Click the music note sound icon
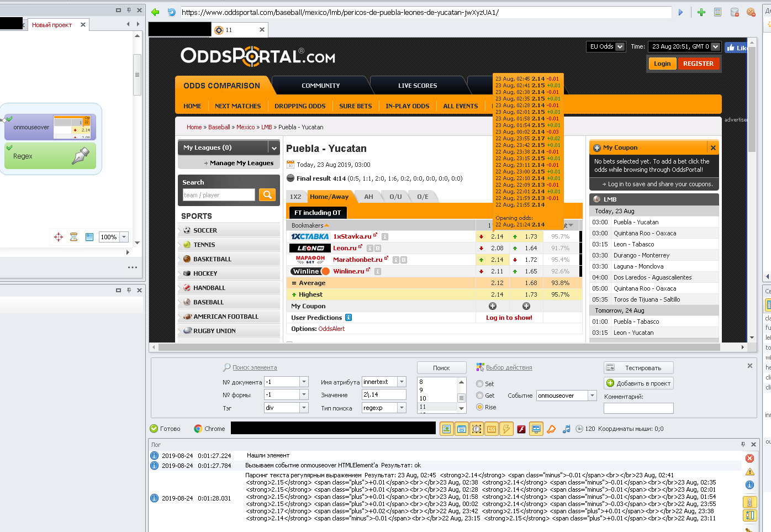 [x=566, y=429]
